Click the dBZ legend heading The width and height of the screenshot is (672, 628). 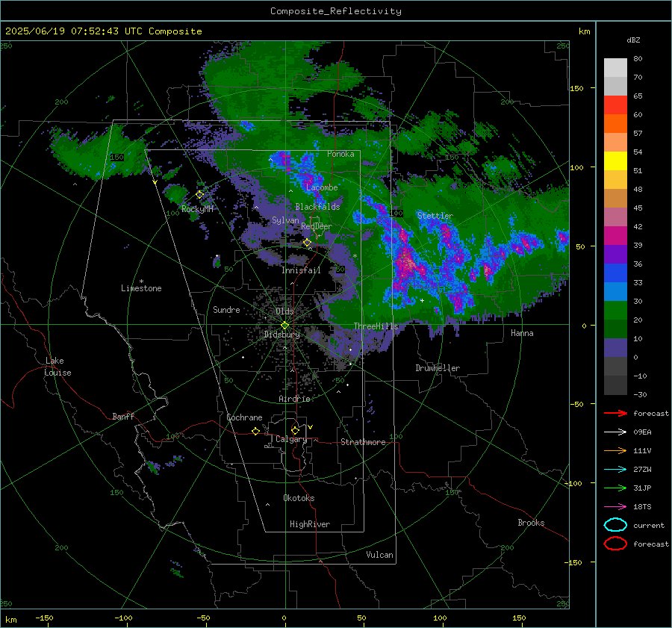tap(633, 40)
